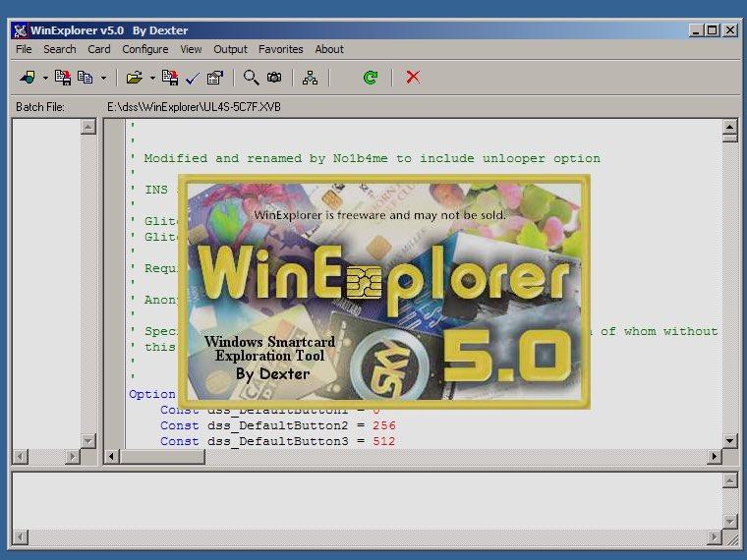Image resolution: width=747 pixels, height=560 pixels.
Task: Click the red X cancel icon
Action: (x=413, y=78)
